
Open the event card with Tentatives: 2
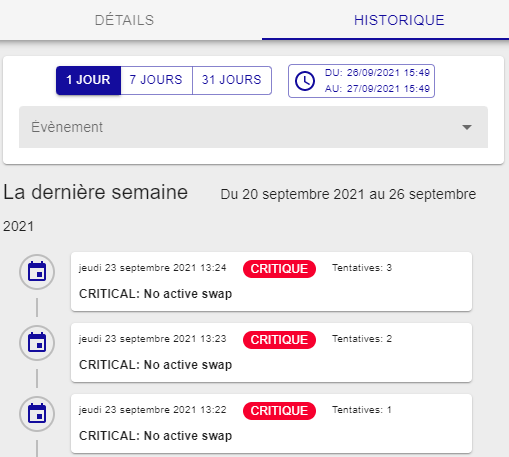click(x=271, y=353)
